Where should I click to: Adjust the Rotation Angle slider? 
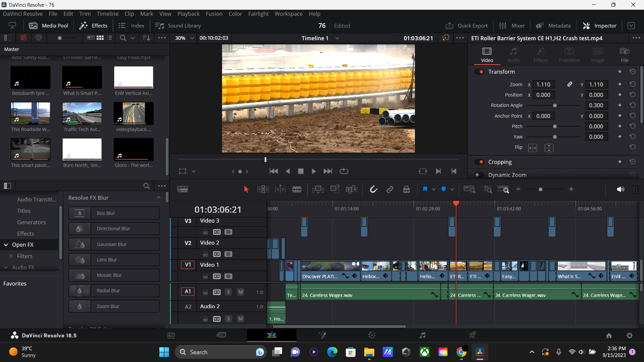coord(555,106)
